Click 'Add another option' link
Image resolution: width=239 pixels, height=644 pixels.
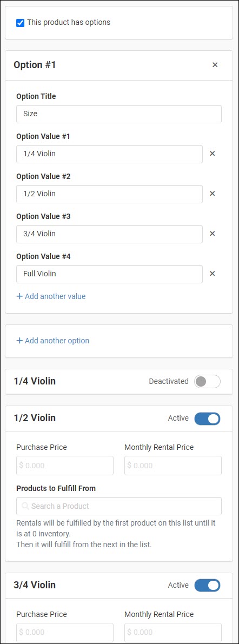52,341
